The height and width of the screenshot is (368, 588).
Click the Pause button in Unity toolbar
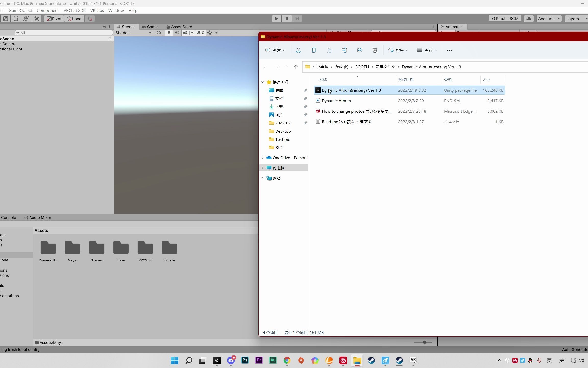(287, 19)
